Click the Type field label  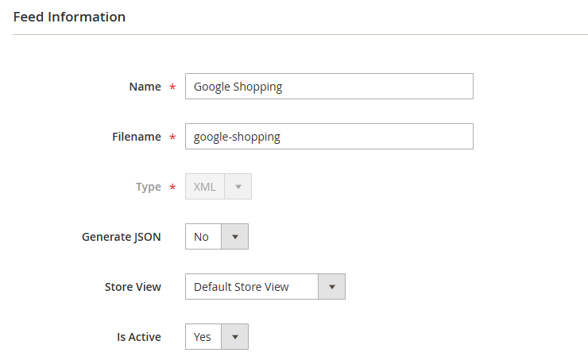[x=148, y=187]
